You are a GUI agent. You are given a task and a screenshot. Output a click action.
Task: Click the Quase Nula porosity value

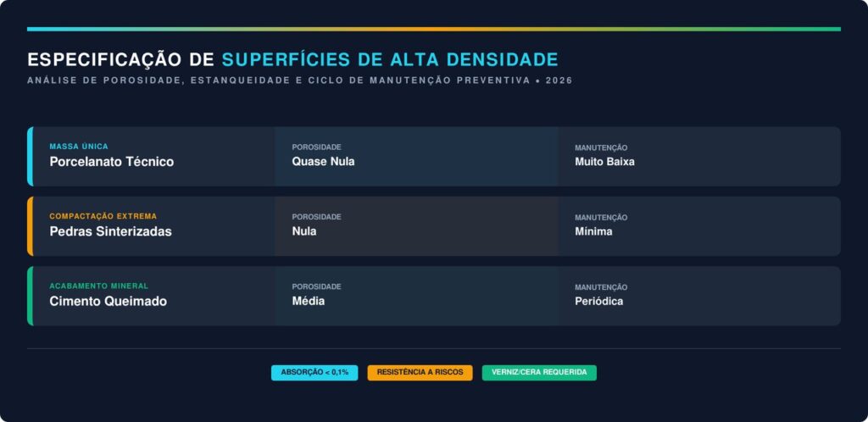pyautogui.click(x=323, y=162)
